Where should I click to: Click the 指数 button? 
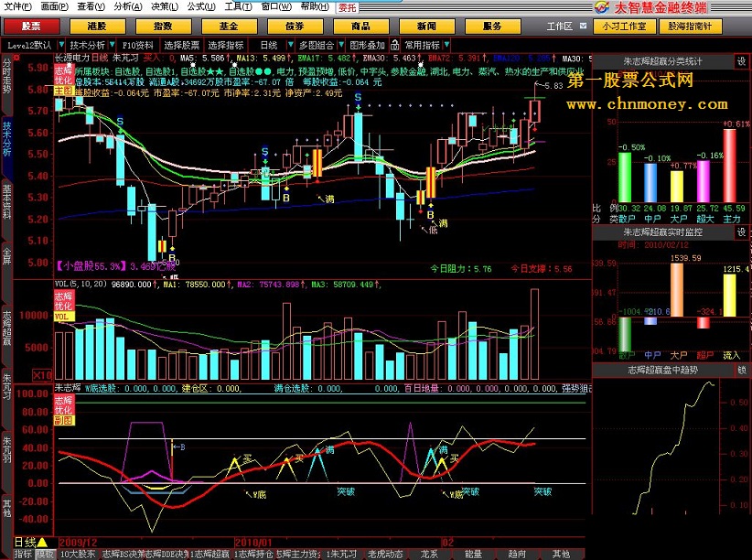[x=163, y=26]
